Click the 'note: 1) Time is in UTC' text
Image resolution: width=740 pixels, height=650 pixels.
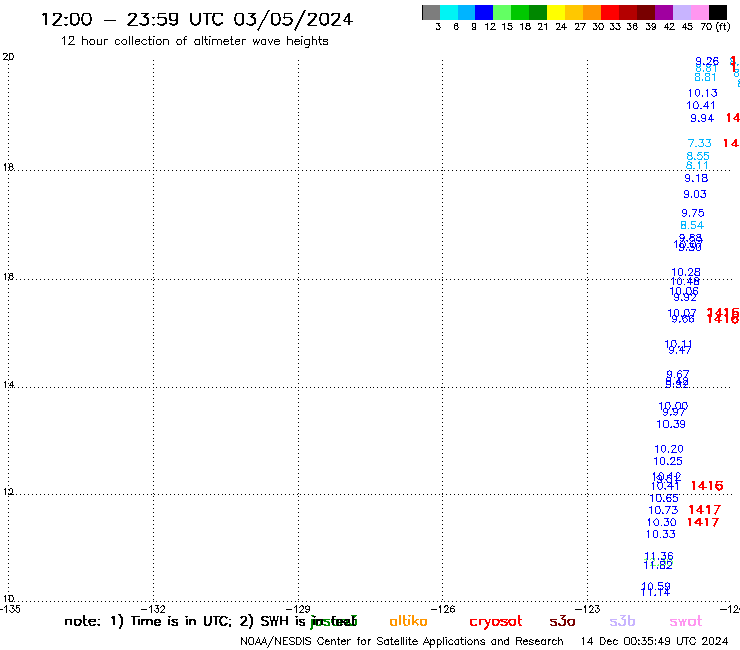(149, 621)
